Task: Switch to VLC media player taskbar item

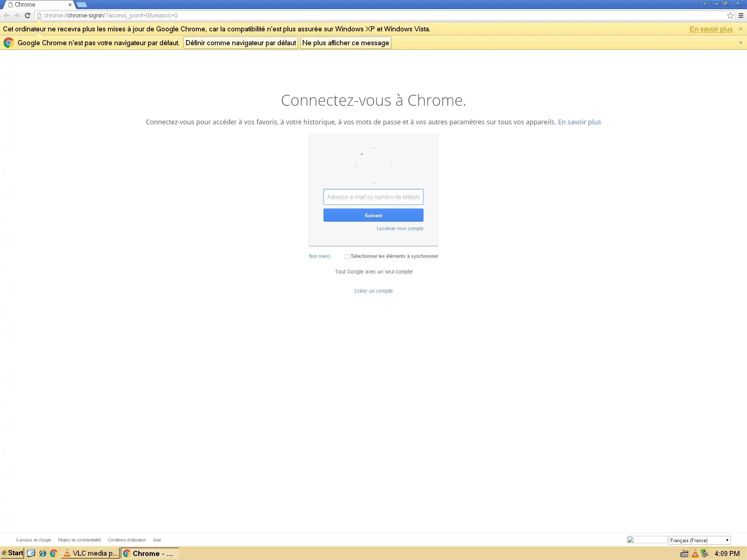Action: click(91, 553)
